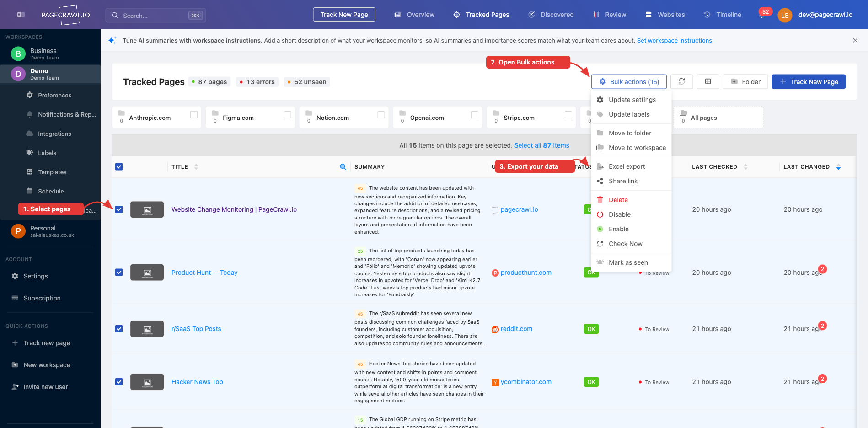Viewport: 868px width, 428px height.
Task: Choose Update settings from bulk menu
Action: click(632, 100)
